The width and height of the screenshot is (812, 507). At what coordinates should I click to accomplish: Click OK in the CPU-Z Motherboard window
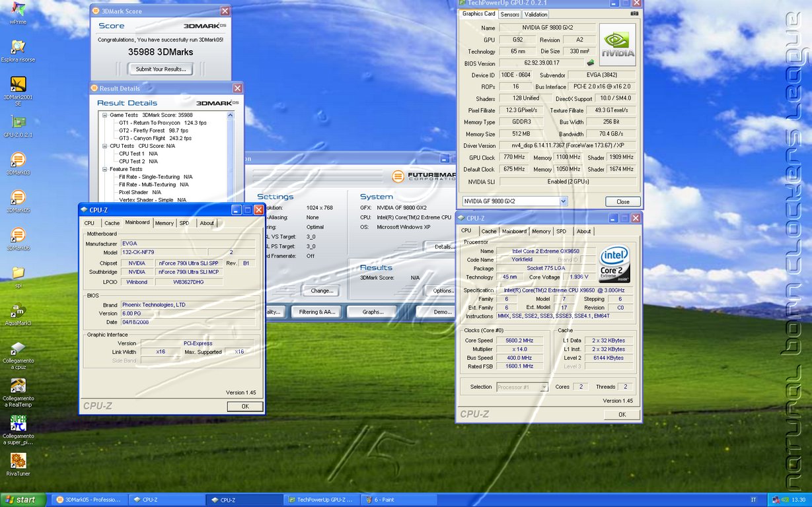point(244,407)
